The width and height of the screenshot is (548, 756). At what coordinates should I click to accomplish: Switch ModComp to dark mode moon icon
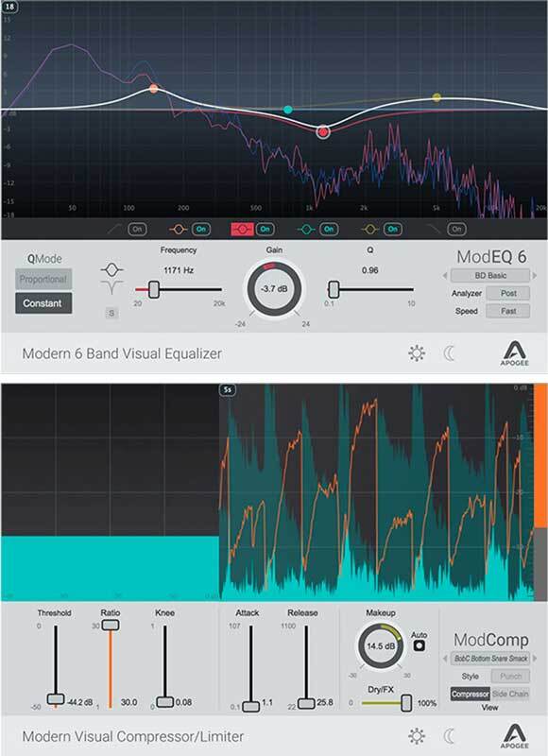coord(449,736)
